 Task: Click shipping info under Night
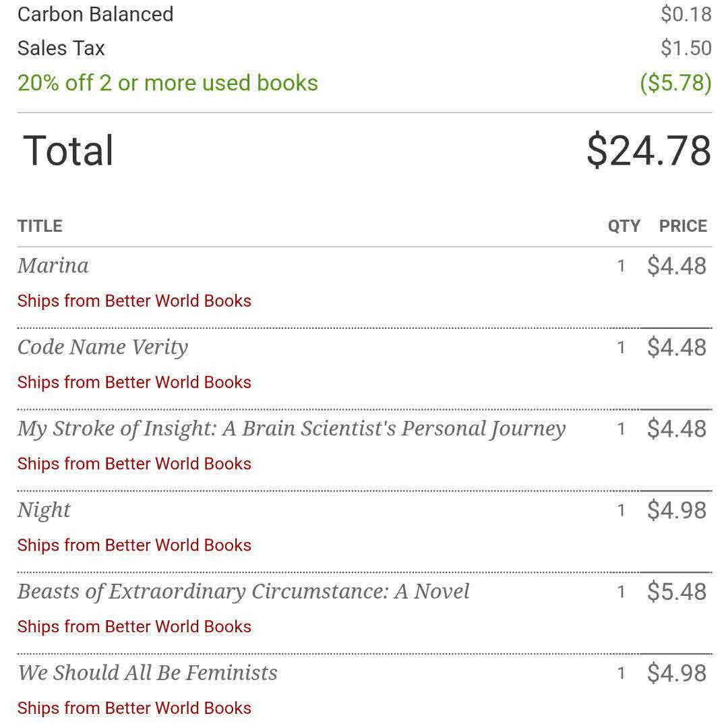pyautogui.click(x=134, y=545)
